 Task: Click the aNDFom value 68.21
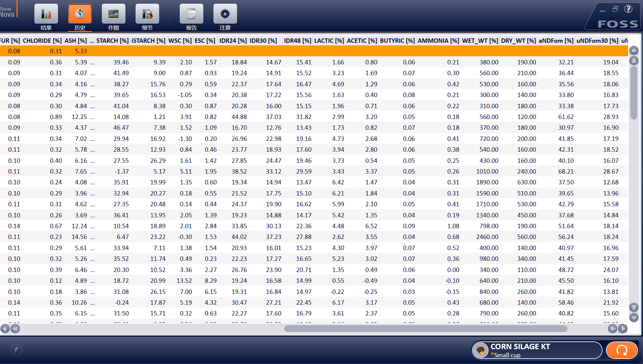[566, 172]
